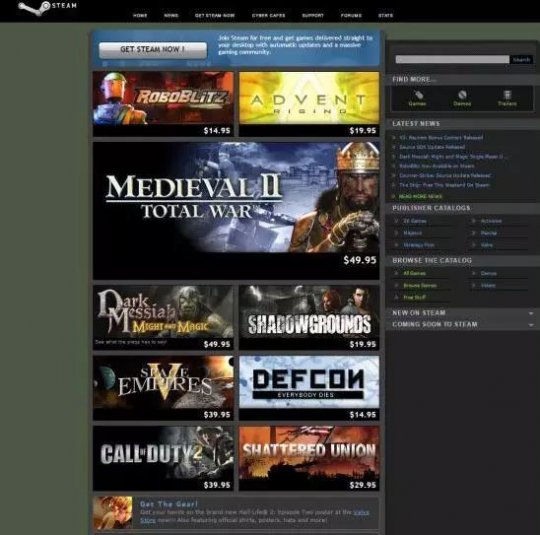Open the Space Empires V banner
This screenshot has width=540, height=535.
click(163, 388)
